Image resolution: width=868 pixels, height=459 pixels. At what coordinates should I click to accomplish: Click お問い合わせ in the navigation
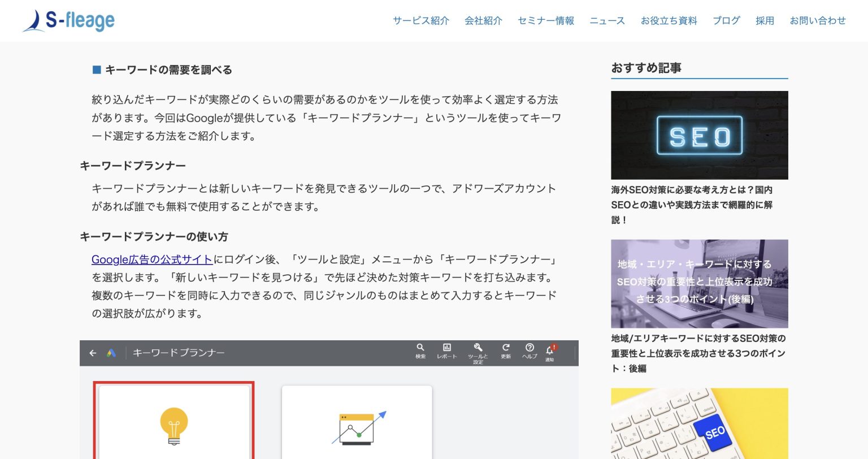(818, 21)
